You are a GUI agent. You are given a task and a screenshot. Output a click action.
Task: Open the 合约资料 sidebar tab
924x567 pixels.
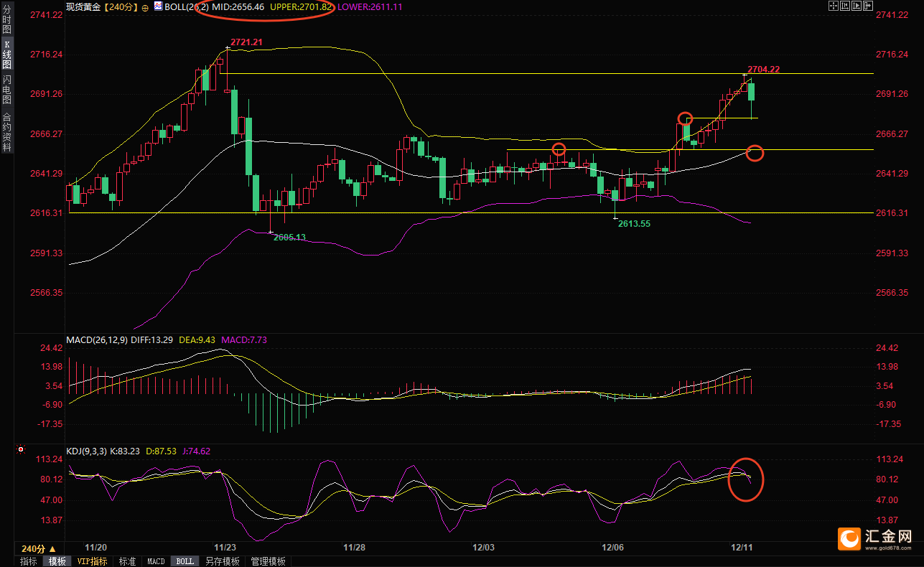[x=7, y=131]
